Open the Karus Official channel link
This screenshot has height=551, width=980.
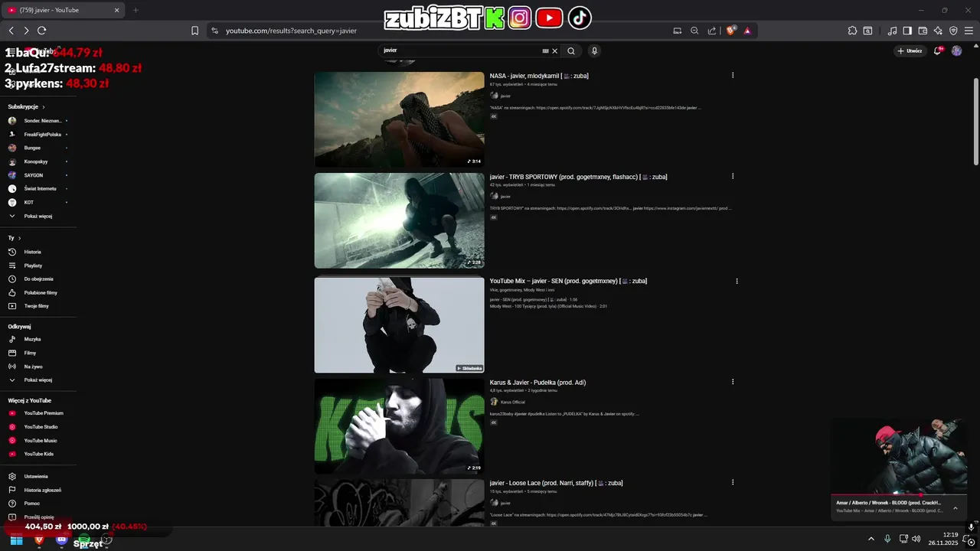coord(513,402)
